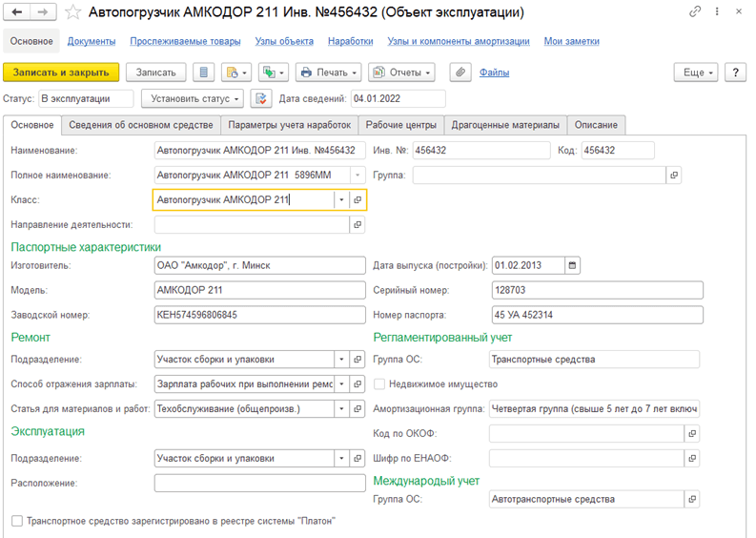Open the Наработки link

(x=351, y=42)
